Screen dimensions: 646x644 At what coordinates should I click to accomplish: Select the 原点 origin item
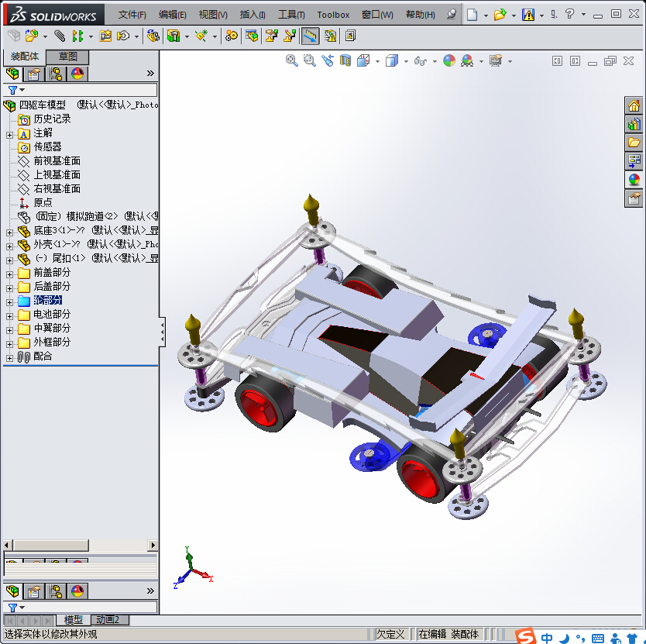(43, 203)
